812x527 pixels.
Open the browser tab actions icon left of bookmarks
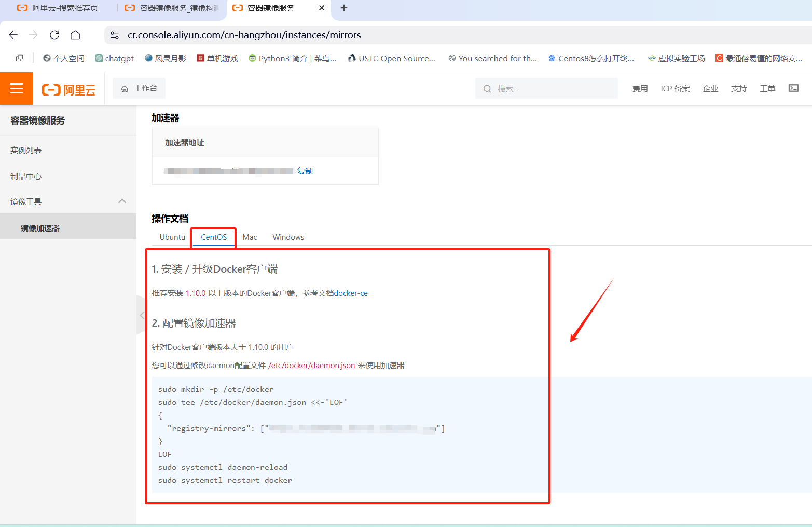(x=19, y=58)
